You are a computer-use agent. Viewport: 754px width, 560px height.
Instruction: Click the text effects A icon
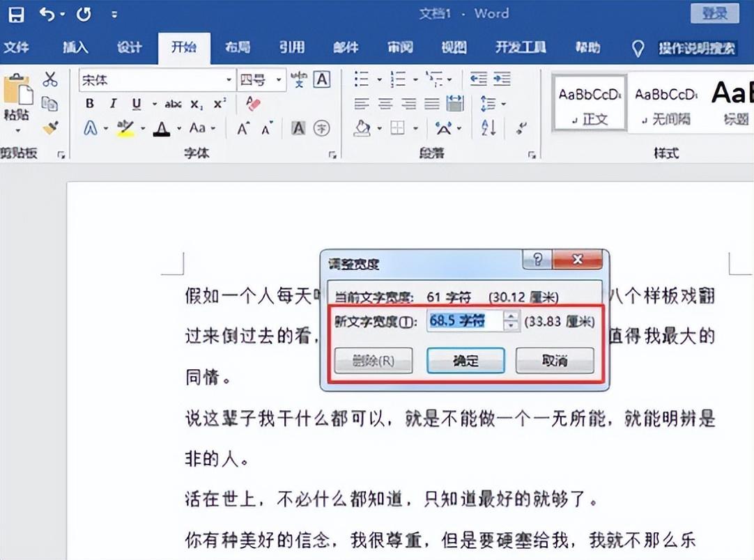click(x=91, y=128)
